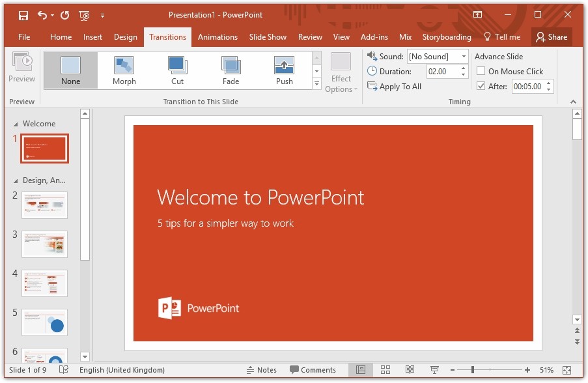Increase After time with up arrow
This screenshot has height=383, width=588.
click(x=549, y=83)
